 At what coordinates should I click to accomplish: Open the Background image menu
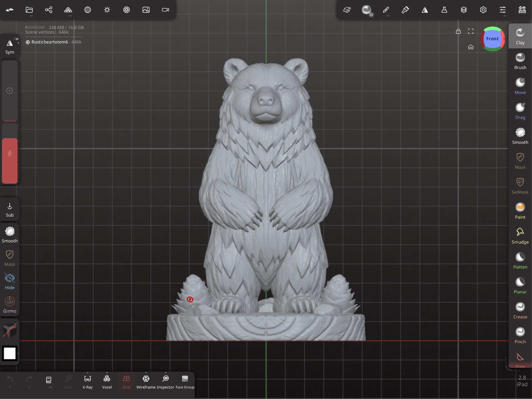pyautogui.click(x=146, y=10)
